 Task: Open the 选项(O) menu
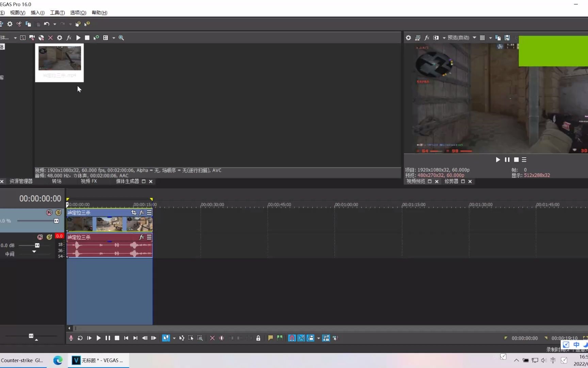[x=78, y=13]
